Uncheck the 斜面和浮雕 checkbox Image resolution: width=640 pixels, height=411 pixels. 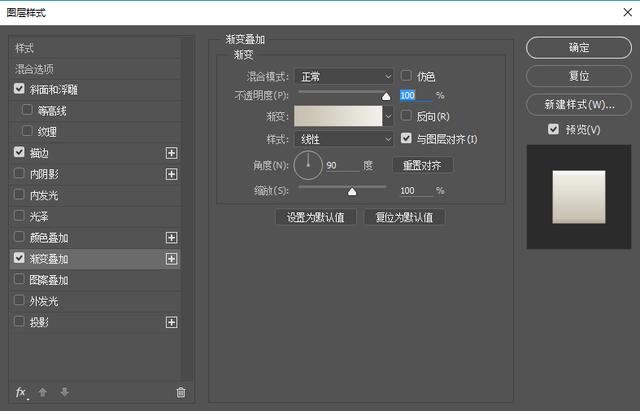click(19, 89)
